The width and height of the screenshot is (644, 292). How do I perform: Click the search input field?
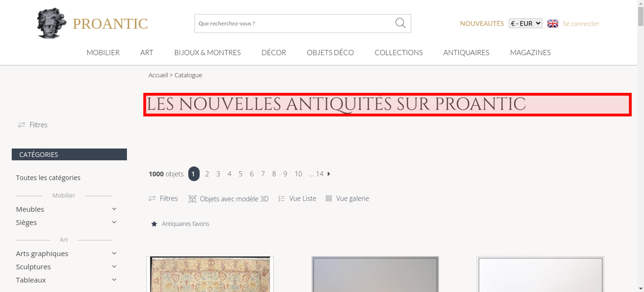click(295, 23)
